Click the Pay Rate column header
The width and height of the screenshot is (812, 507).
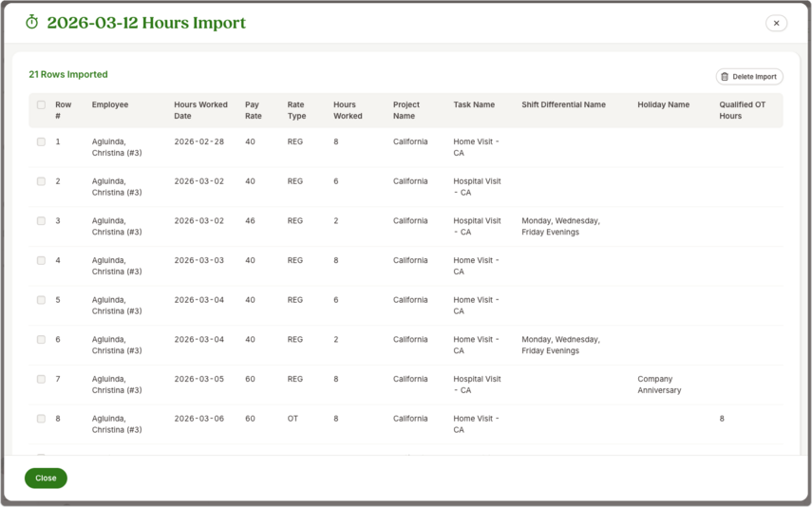(x=254, y=110)
